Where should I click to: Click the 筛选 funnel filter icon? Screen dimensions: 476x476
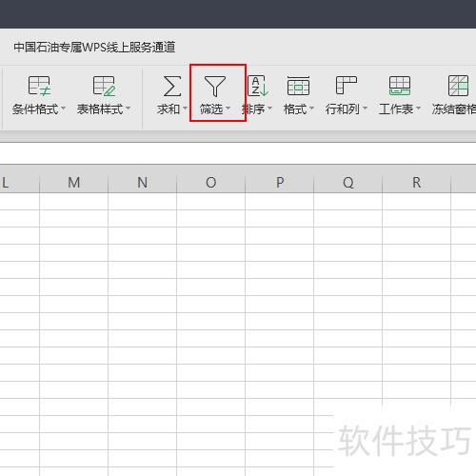click(215, 86)
